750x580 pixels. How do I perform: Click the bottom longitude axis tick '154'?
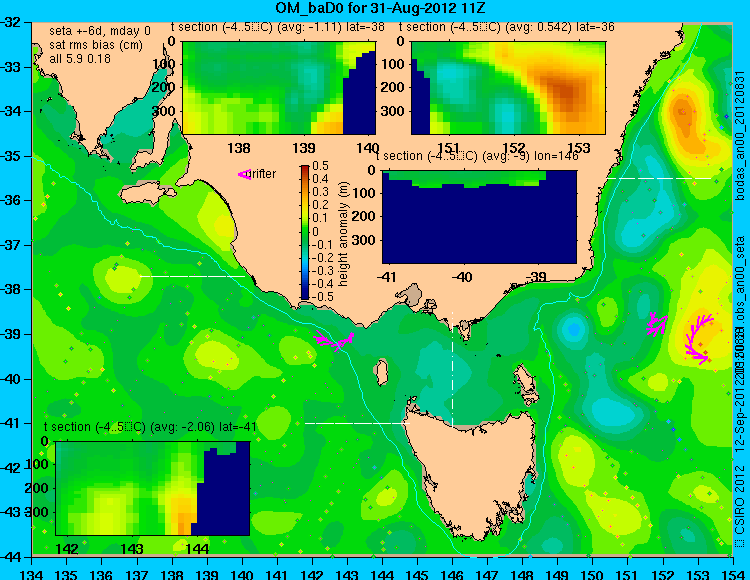[x=732, y=574]
